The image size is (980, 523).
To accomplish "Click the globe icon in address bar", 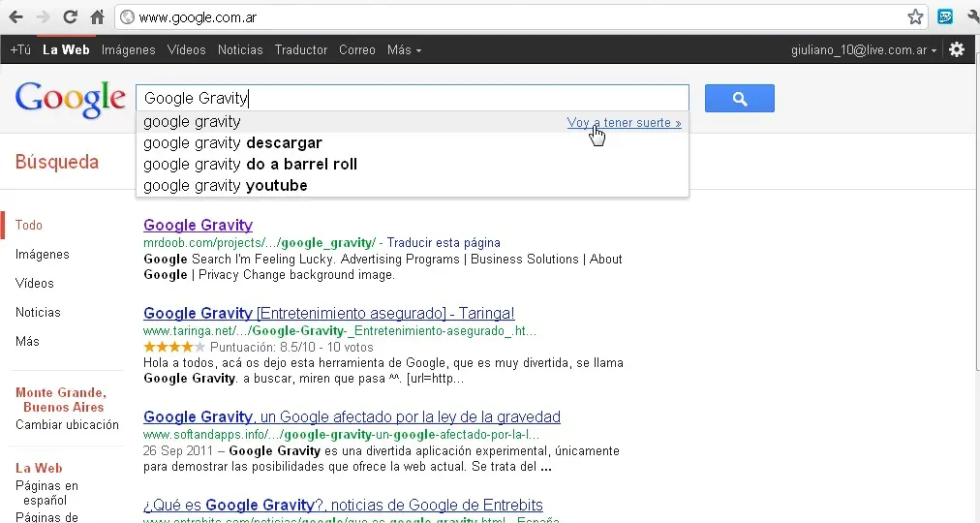I will tap(127, 17).
